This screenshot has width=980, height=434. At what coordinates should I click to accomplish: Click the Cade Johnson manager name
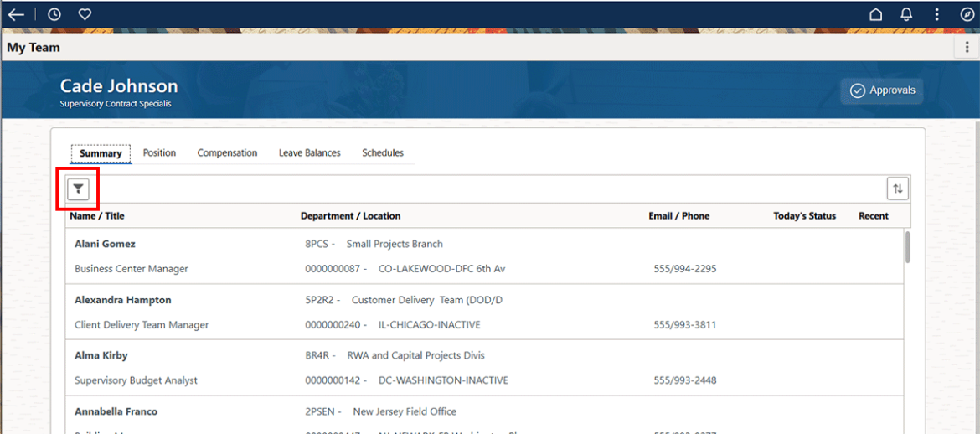pyautogui.click(x=119, y=86)
